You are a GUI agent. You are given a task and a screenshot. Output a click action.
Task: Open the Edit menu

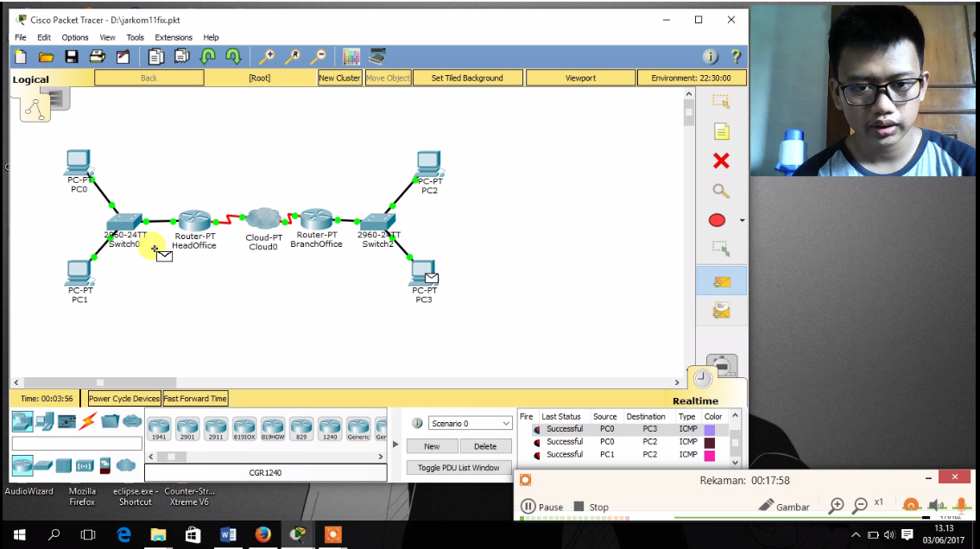point(44,37)
